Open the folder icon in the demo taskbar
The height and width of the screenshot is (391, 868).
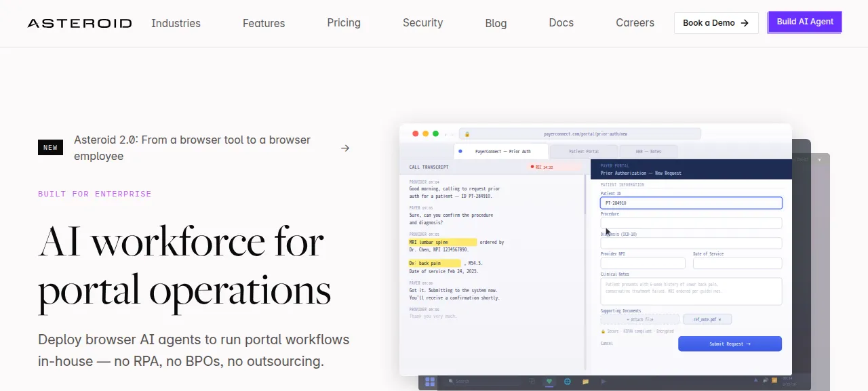[585, 382]
